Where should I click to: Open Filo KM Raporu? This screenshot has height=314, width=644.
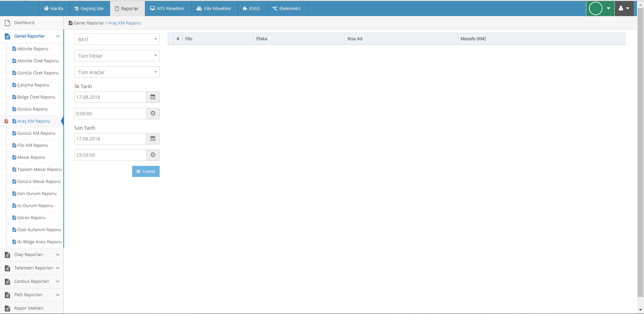pyautogui.click(x=33, y=145)
